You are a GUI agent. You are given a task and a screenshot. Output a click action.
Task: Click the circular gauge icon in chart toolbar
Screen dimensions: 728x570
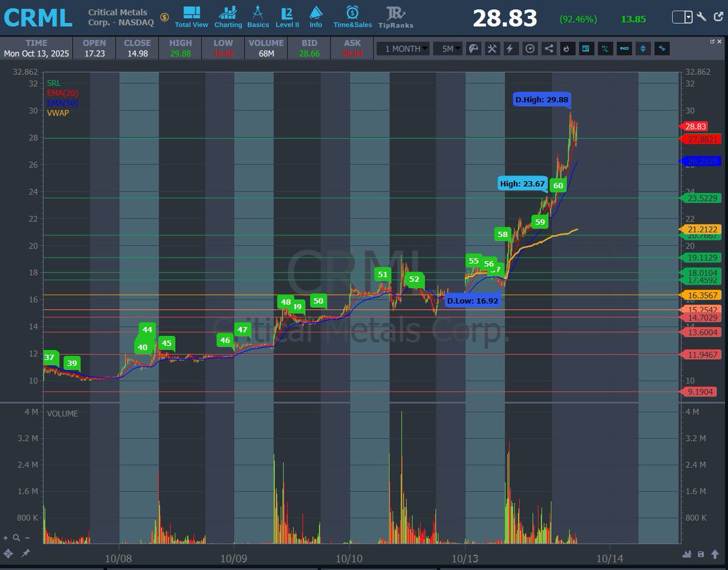click(530, 49)
